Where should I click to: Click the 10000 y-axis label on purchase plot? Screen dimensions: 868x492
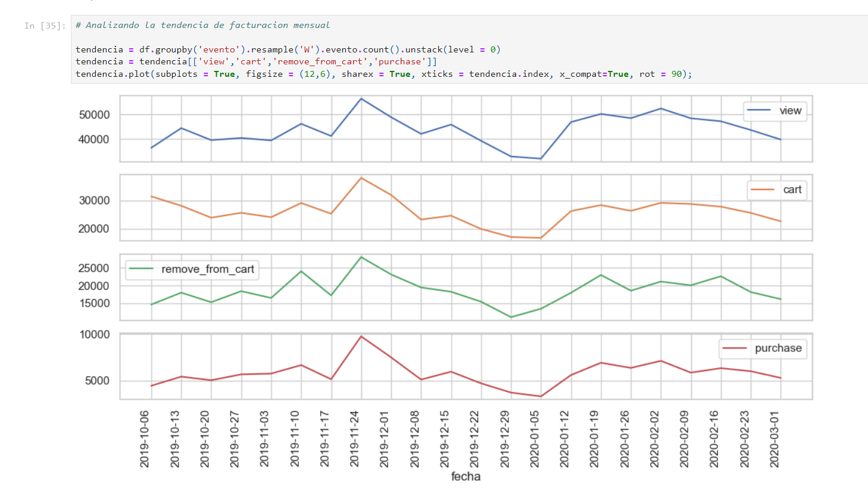point(95,335)
